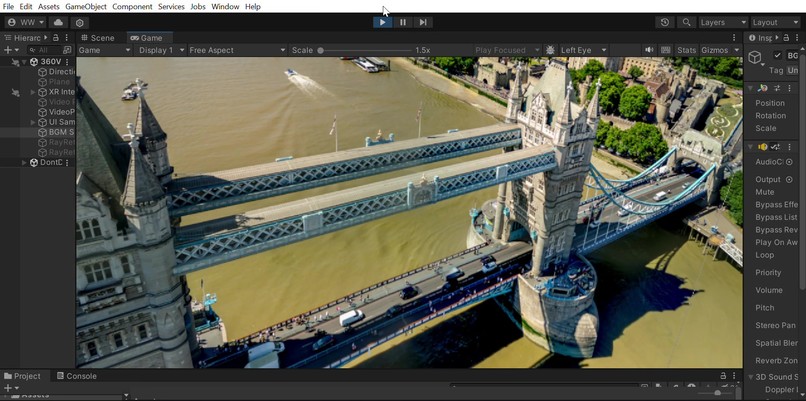Switch to the Console tab
Screen dimensions: 806x401
[77, 376]
